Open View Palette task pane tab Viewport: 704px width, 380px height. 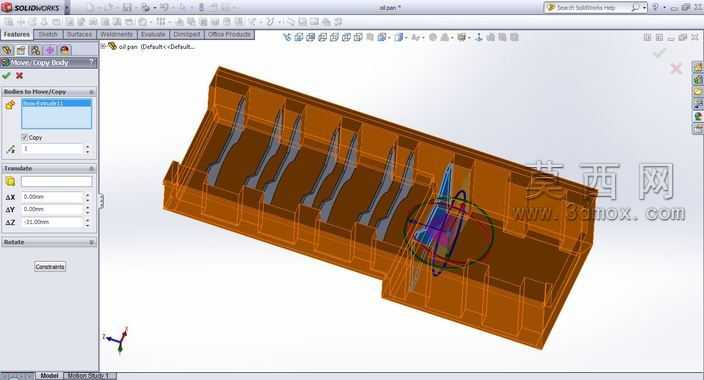(x=698, y=105)
